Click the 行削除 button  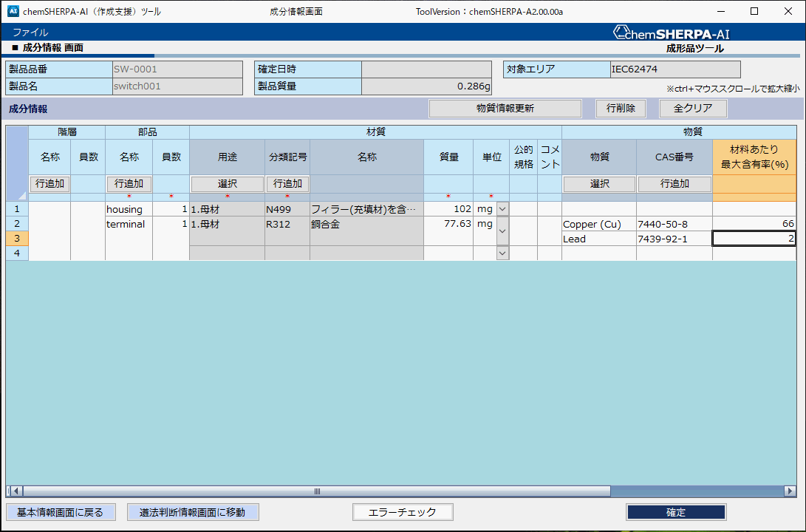click(621, 108)
